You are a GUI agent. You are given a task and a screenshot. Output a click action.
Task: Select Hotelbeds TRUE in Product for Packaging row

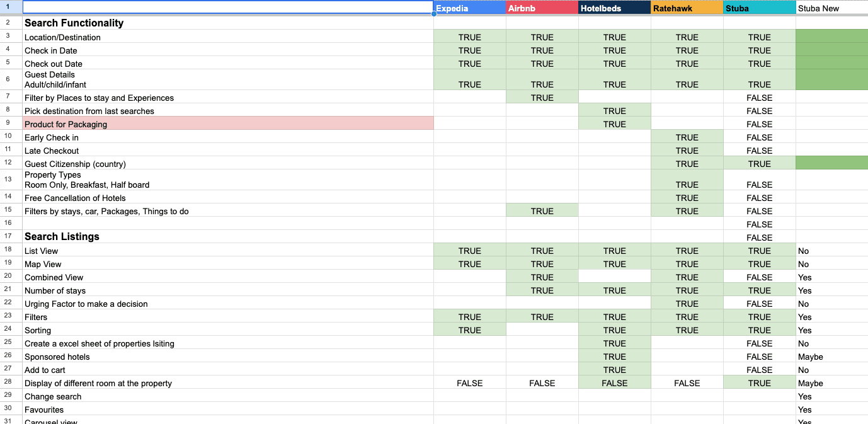pos(615,123)
